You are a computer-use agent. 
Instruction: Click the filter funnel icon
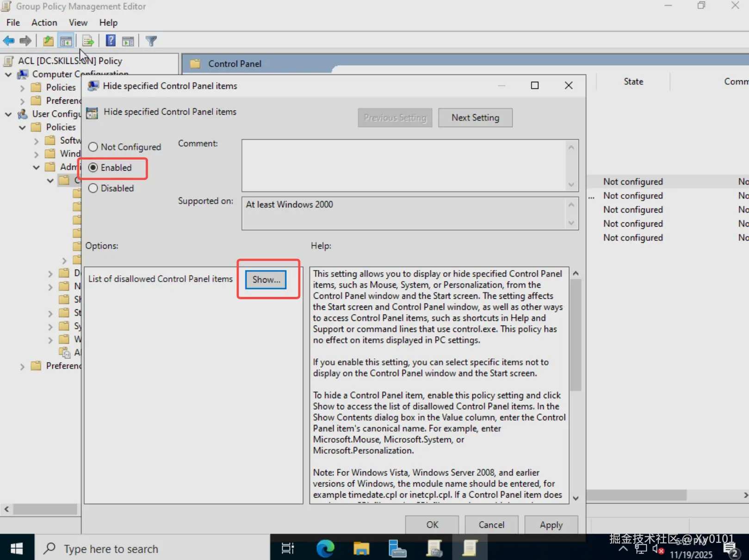click(x=151, y=41)
